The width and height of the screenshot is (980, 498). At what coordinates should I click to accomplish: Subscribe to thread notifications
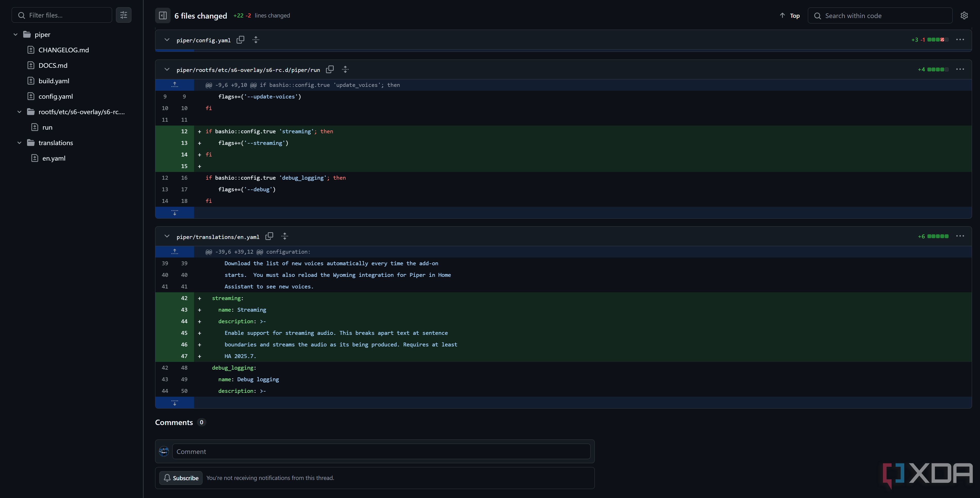tap(181, 478)
